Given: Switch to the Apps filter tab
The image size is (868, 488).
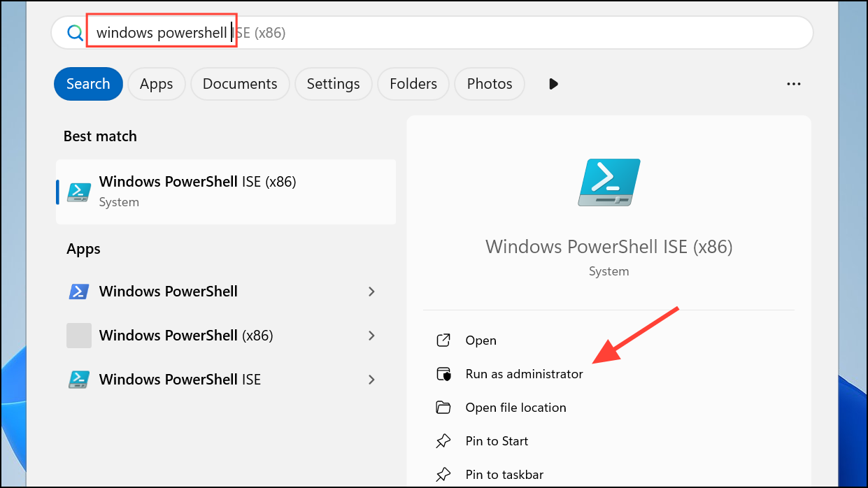Looking at the screenshot, I should point(156,84).
